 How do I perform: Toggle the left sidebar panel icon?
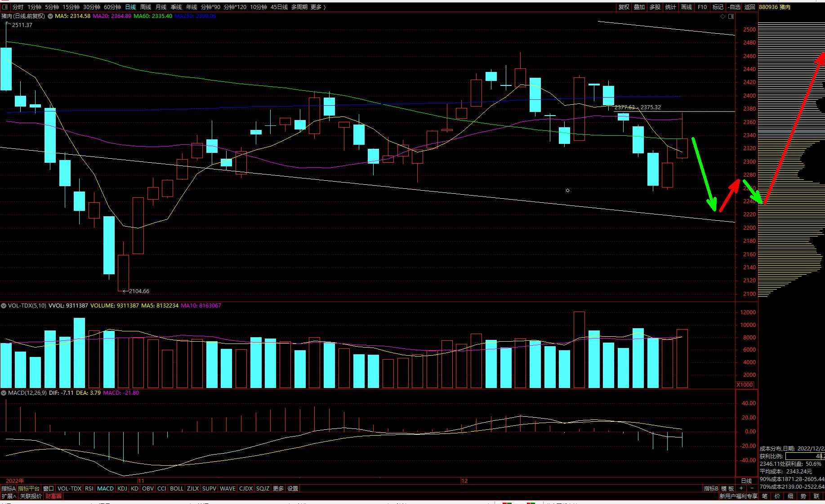[x=5, y=7]
